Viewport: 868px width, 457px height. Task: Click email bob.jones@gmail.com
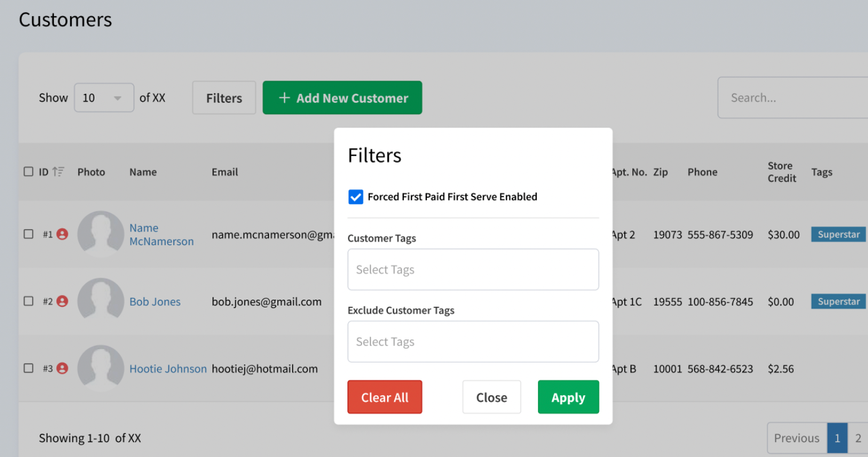click(x=267, y=302)
